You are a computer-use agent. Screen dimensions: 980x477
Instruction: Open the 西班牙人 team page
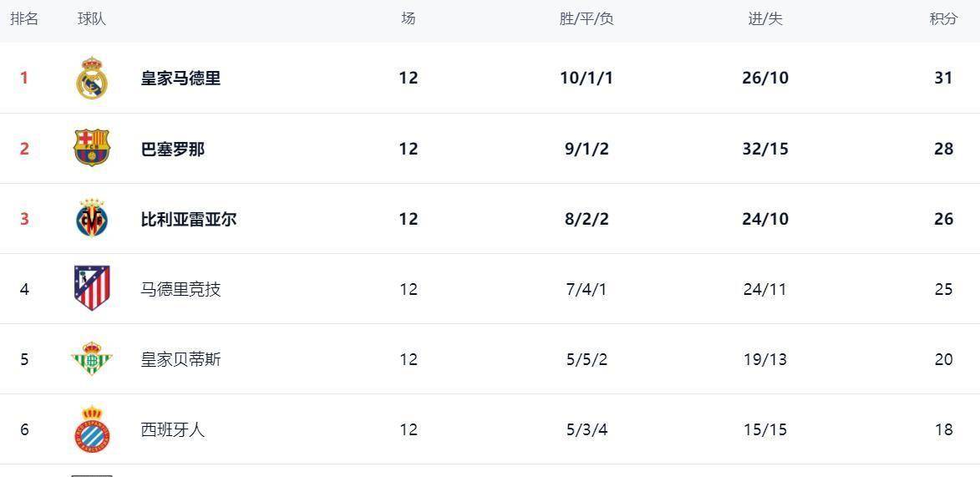[172, 429]
